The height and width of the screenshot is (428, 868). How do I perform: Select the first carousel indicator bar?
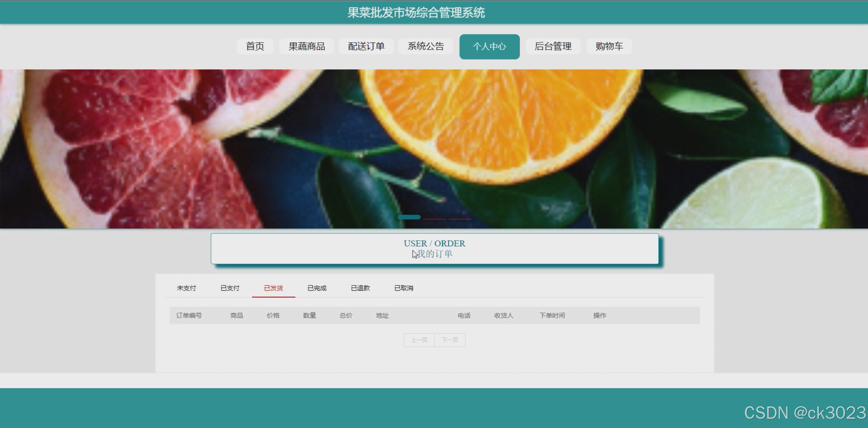[409, 218]
